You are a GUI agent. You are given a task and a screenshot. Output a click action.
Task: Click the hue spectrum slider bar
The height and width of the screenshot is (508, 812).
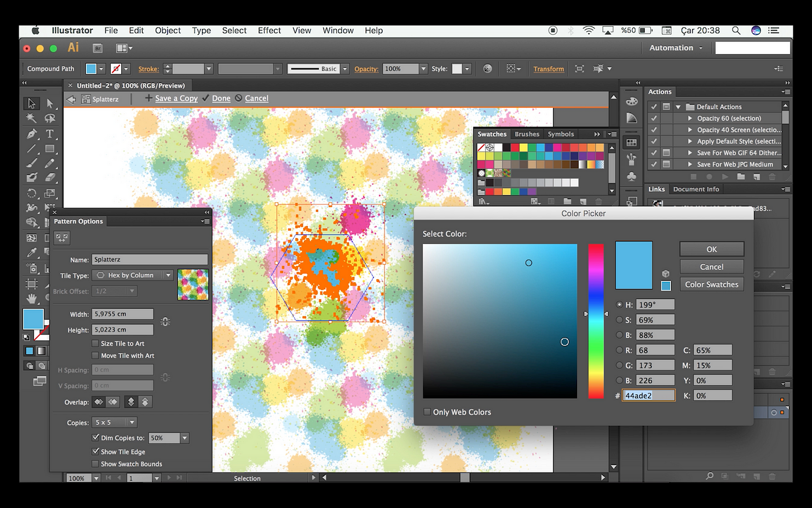(596, 321)
